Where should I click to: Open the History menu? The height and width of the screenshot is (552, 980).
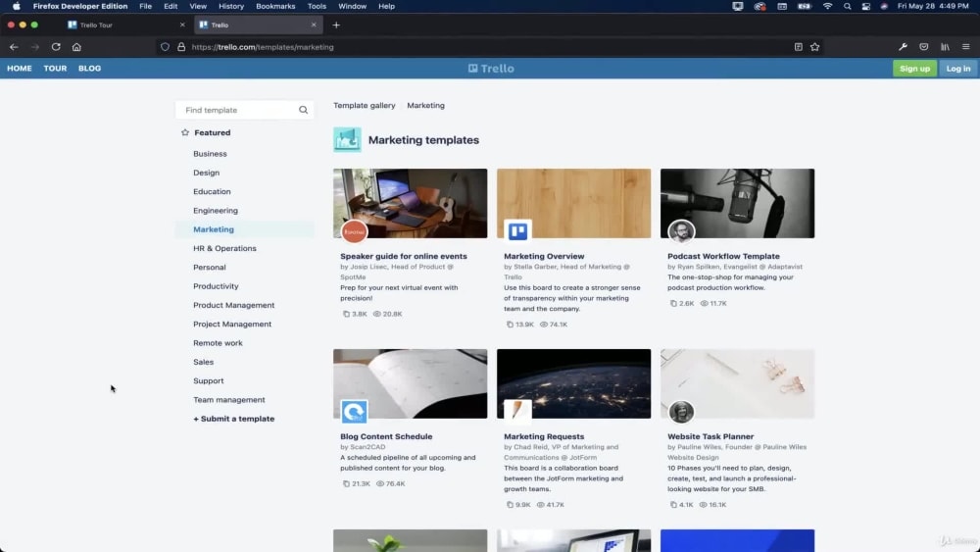pos(231,6)
